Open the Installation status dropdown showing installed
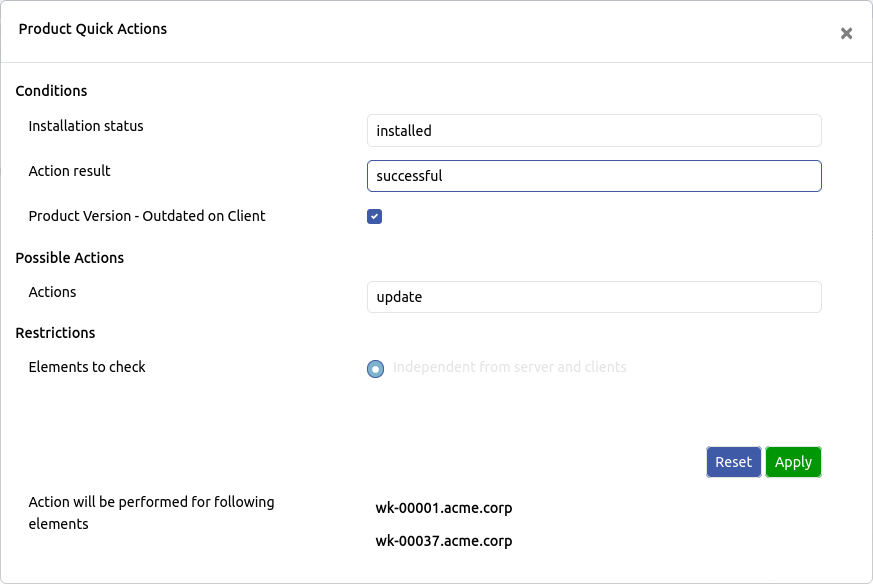This screenshot has height=584, width=873. 594,131
